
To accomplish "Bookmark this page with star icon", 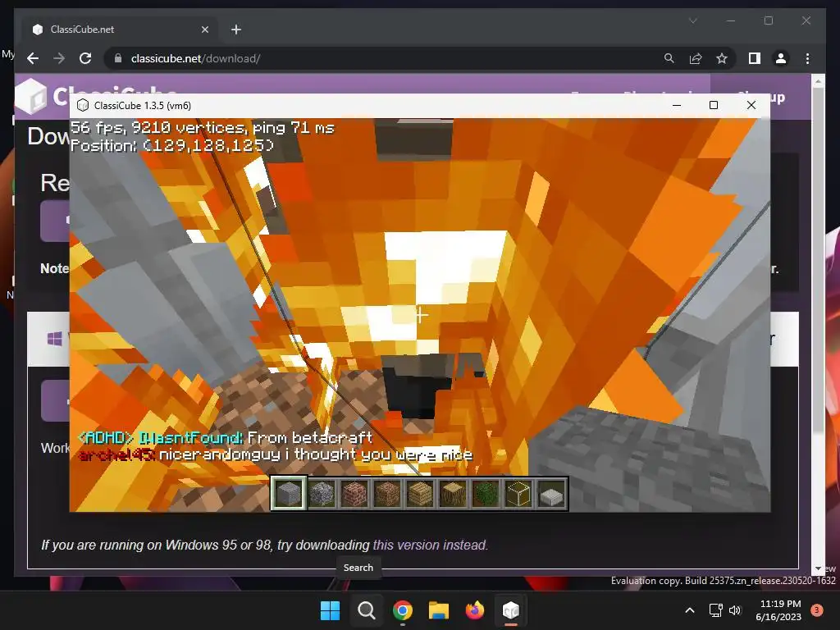I will tap(722, 58).
